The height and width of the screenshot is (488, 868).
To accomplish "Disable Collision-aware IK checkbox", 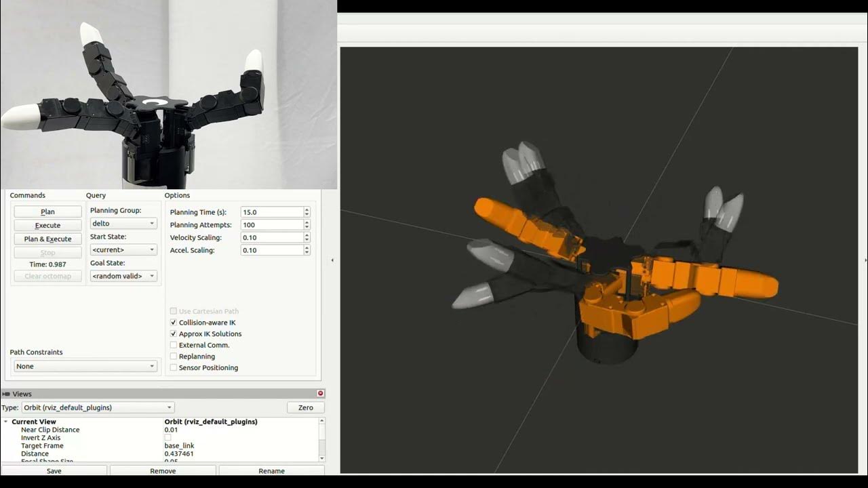I will click(x=174, y=323).
